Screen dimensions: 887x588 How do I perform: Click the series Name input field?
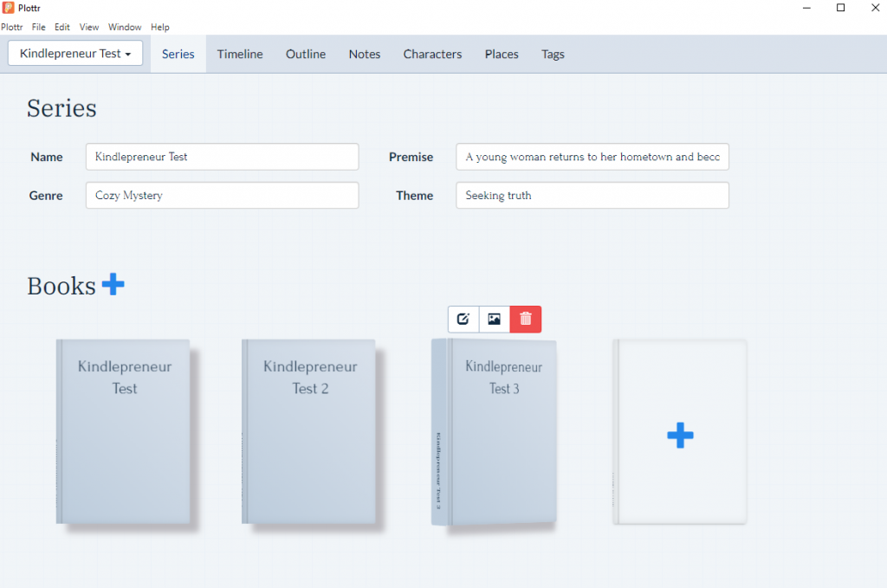(222, 157)
